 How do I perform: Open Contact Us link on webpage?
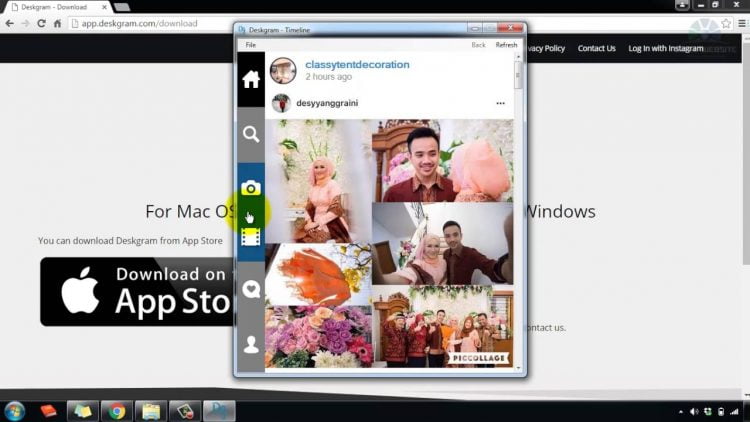[596, 48]
